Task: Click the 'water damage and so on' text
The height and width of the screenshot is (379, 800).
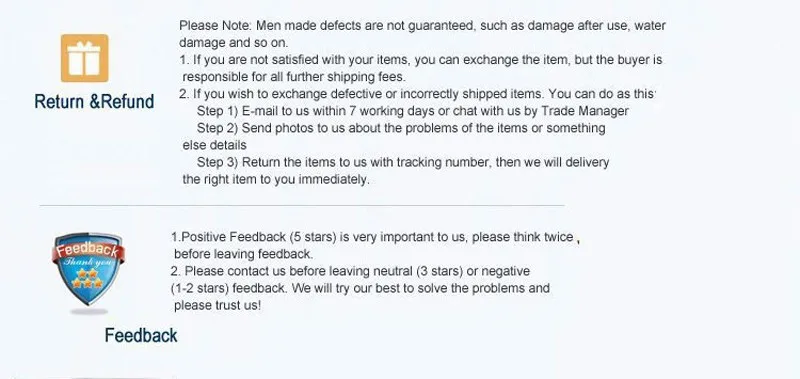Action: [234, 42]
